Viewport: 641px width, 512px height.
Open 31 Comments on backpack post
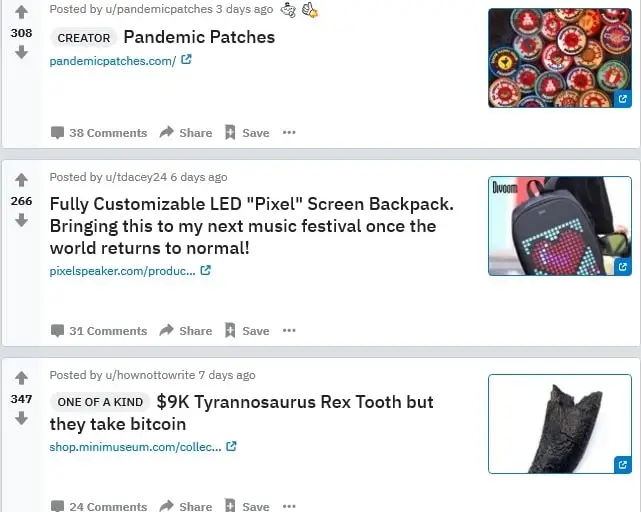point(99,330)
